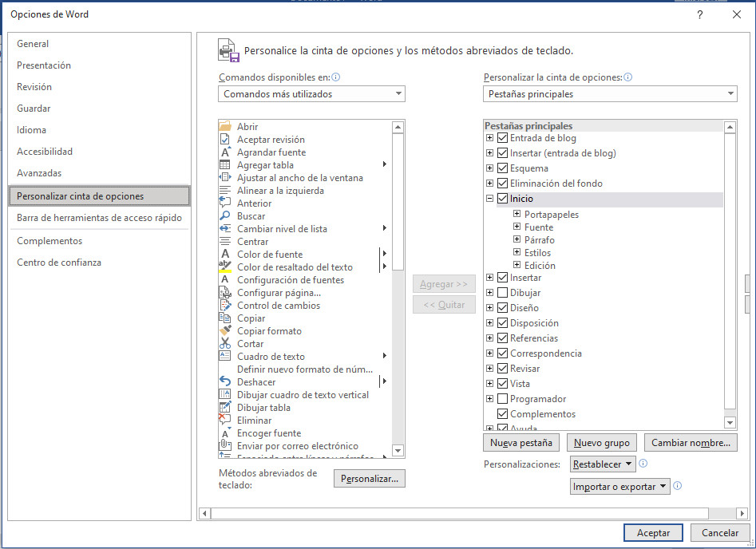This screenshot has width=756, height=549.
Task: Expand the Fuente group
Action: click(x=517, y=227)
